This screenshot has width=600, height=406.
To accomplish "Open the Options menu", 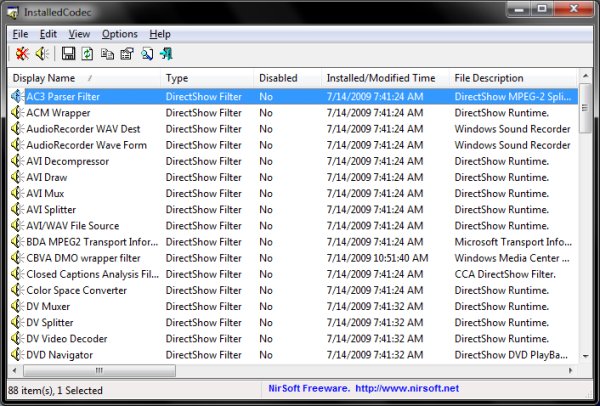I will coord(119,34).
